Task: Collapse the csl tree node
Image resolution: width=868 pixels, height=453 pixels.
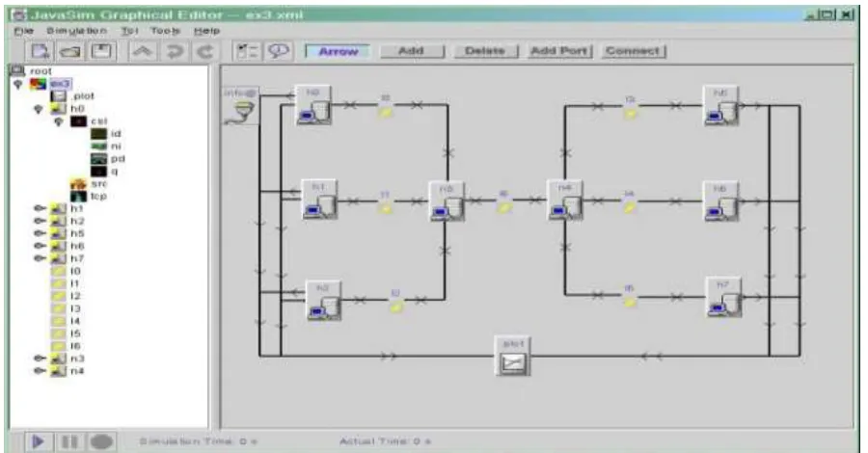Action: point(59,121)
